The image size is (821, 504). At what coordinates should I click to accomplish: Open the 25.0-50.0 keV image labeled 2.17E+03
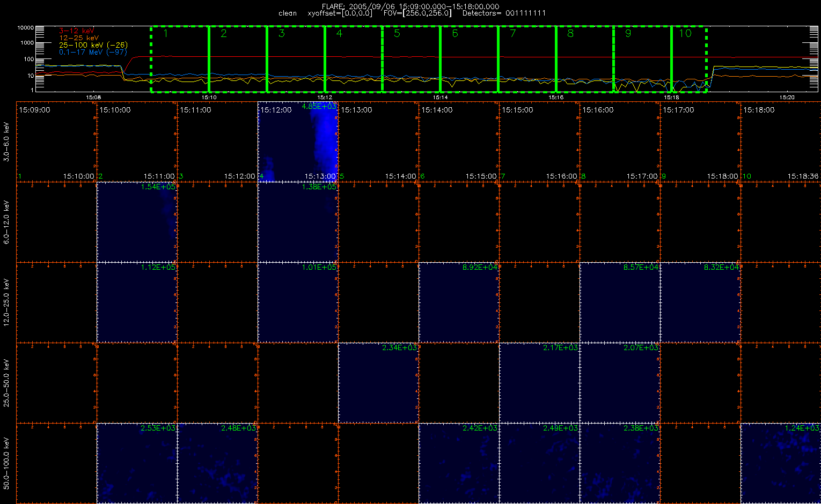[539, 383]
